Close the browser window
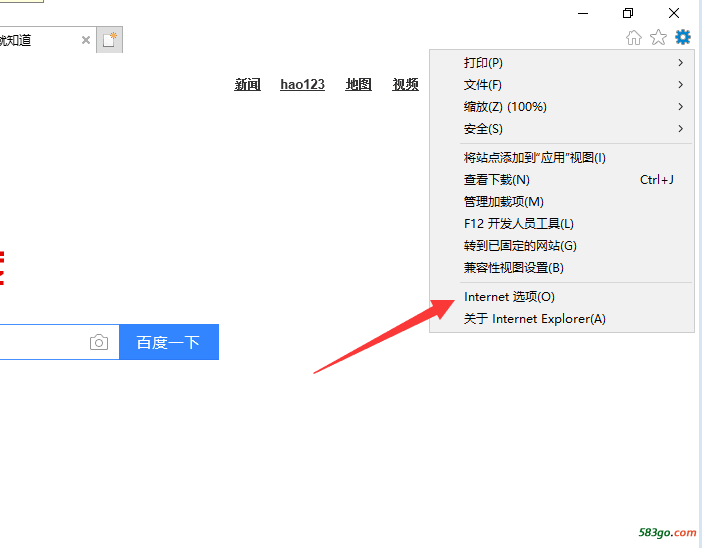 (674, 13)
